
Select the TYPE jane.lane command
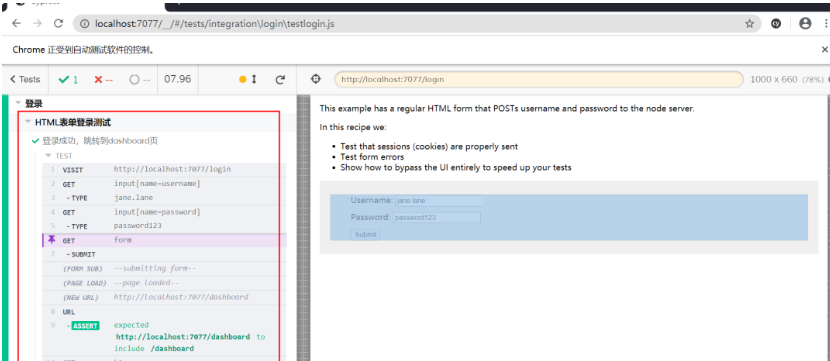(x=164, y=198)
